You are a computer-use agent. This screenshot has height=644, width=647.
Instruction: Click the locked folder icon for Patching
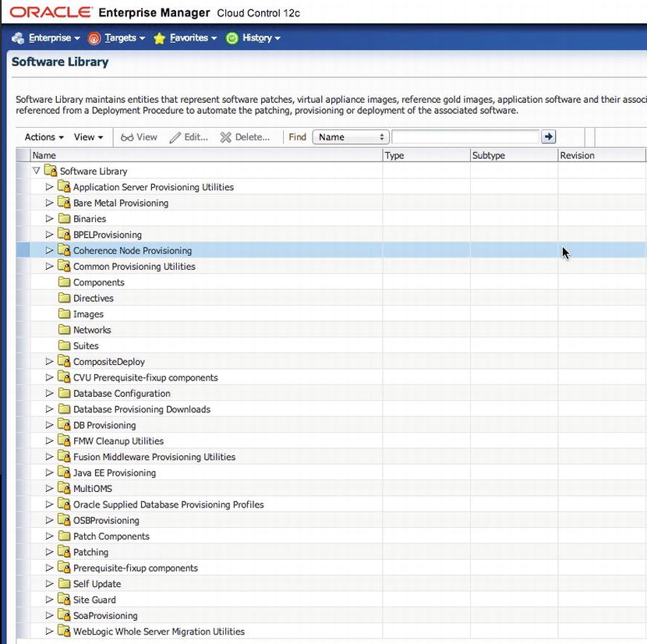click(x=64, y=552)
